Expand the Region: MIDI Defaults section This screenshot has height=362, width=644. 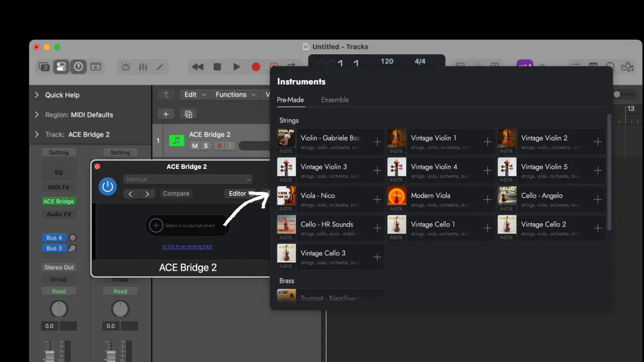pyautogui.click(x=37, y=115)
